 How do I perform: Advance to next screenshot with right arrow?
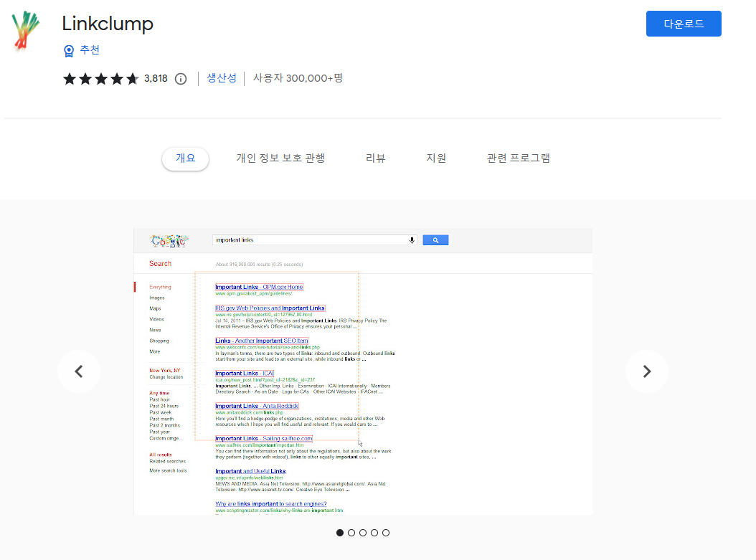[x=646, y=371]
